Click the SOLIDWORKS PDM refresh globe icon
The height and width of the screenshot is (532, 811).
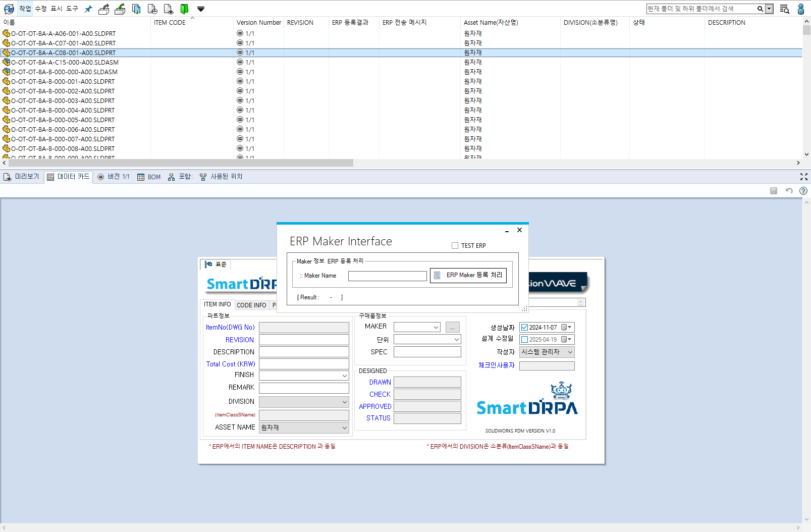coord(9,9)
